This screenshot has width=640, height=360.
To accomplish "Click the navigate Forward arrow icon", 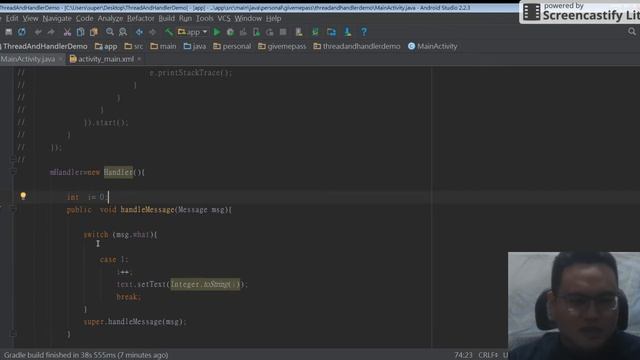I will [152, 32].
